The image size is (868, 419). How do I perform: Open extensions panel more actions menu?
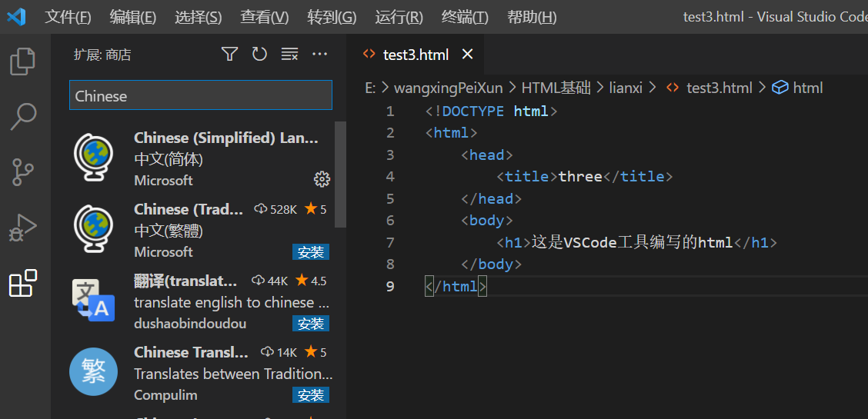pos(320,54)
